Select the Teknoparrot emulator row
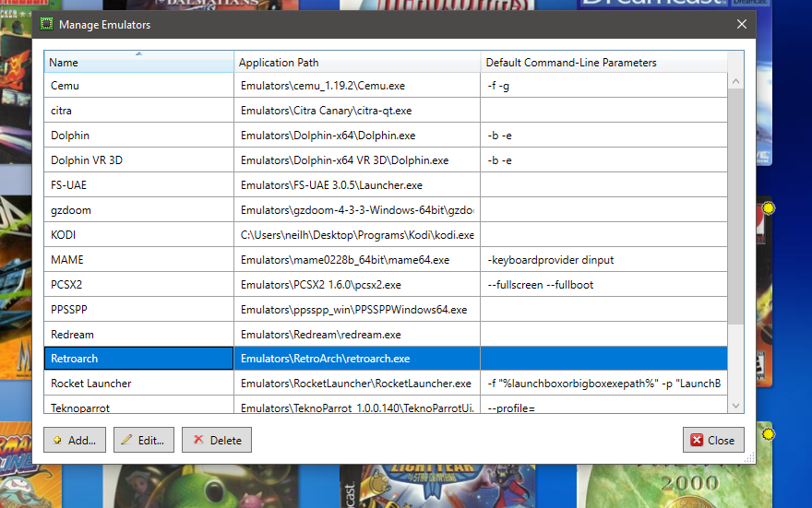 386,405
